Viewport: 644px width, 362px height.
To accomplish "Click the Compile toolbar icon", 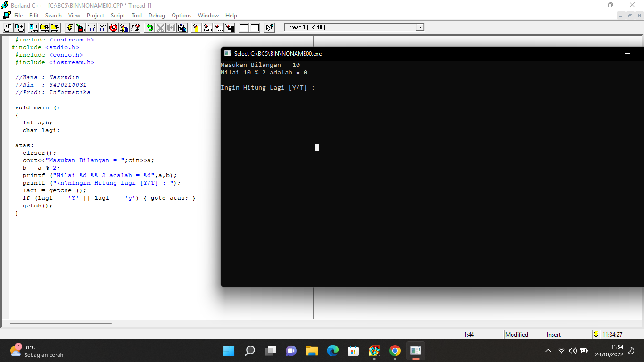I will pyautogui.click(x=34, y=27).
